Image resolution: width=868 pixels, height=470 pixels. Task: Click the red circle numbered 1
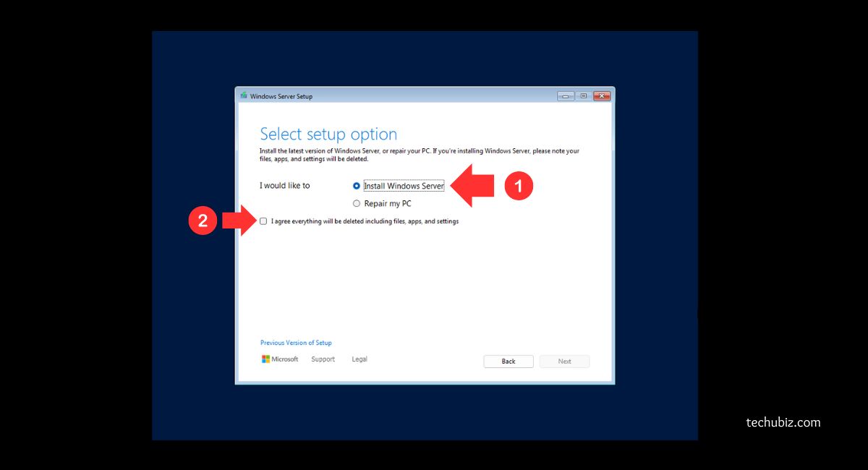coord(518,187)
